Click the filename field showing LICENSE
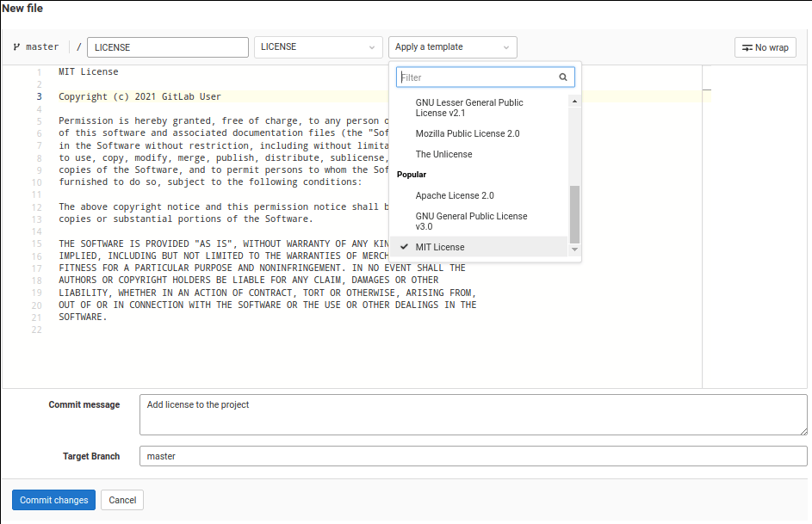Image resolution: width=812 pixels, height=524 pixels. point(167,46)
